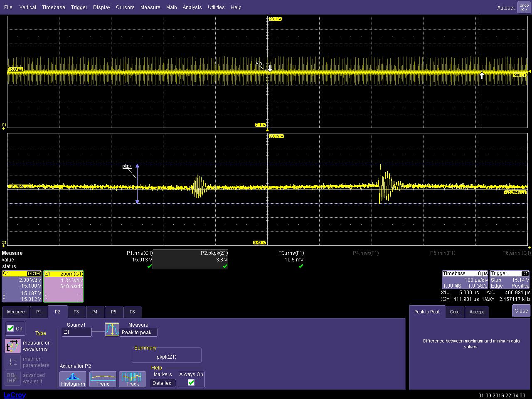Viewport: 532px width, 399px height.
Task: Open the Peak to peak measure selector
Action: click(x=138, y=332)
